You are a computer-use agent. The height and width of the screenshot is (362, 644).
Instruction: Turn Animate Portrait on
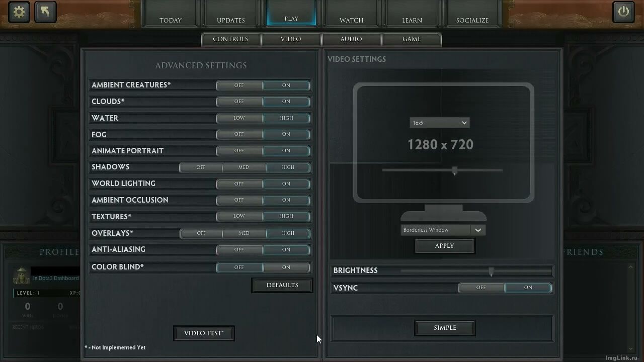tap(286, 151)
